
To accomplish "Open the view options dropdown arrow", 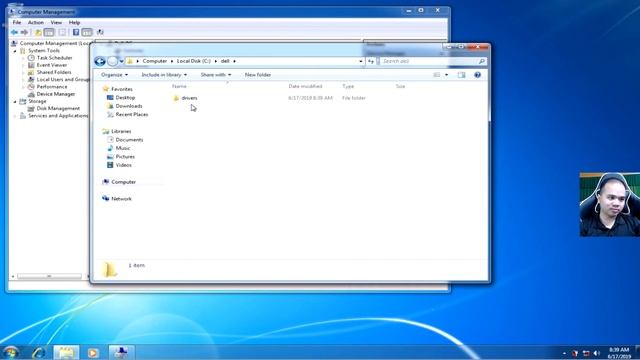I will tap(447, 75).
